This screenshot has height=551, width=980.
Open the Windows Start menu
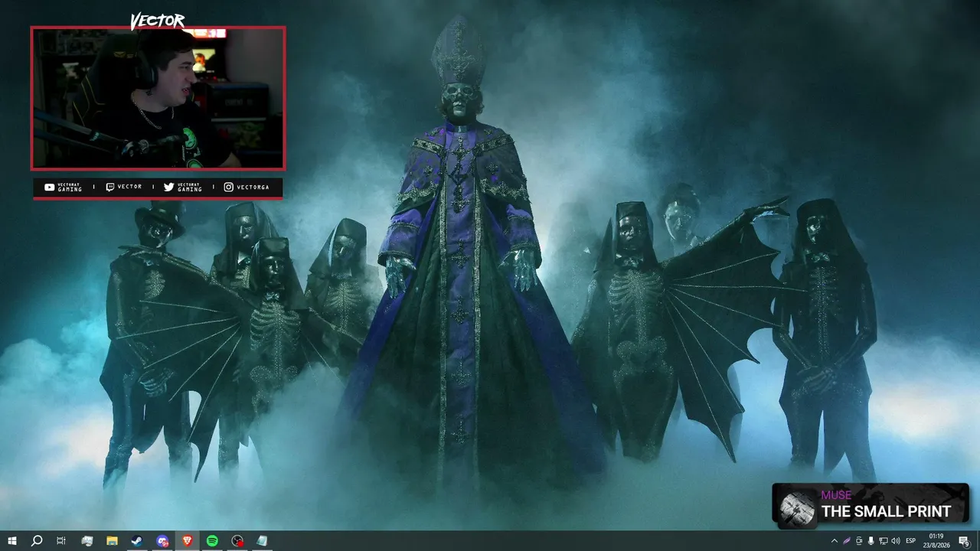[12, 541]
